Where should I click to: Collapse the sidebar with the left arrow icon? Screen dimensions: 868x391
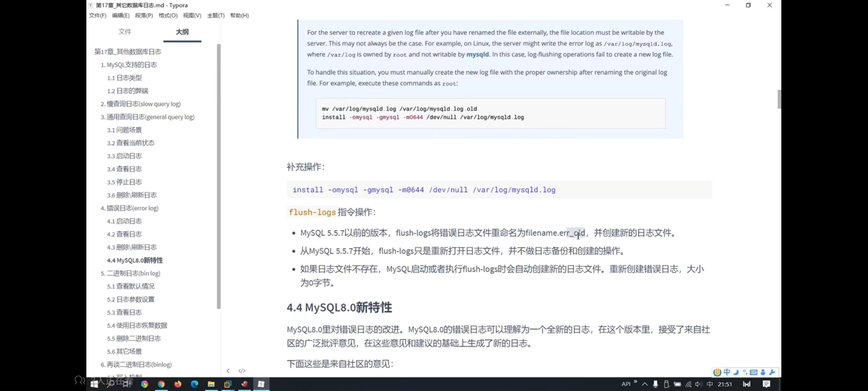pyautogui.click(x=228, y=371)
